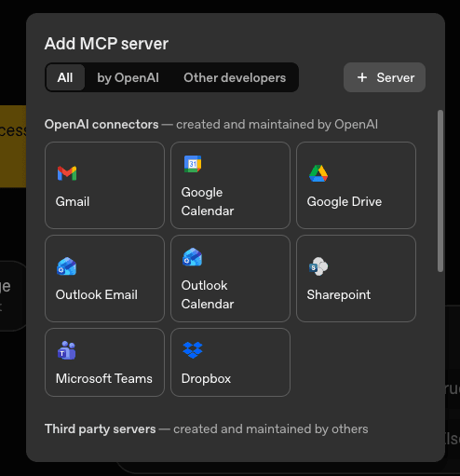Open the Other developers tab

click(x=235, y=77)
